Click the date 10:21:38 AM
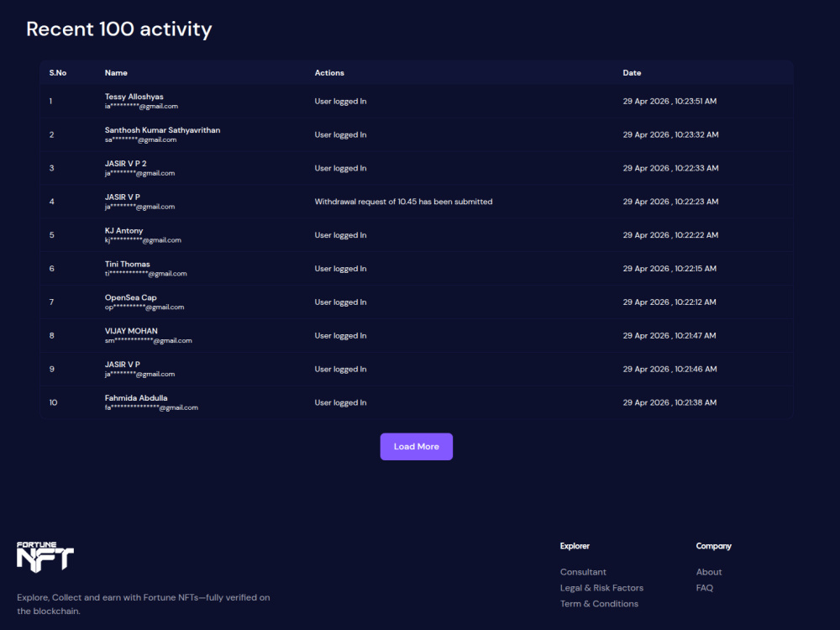Screen dimensions: 840x630 (669, 402)
